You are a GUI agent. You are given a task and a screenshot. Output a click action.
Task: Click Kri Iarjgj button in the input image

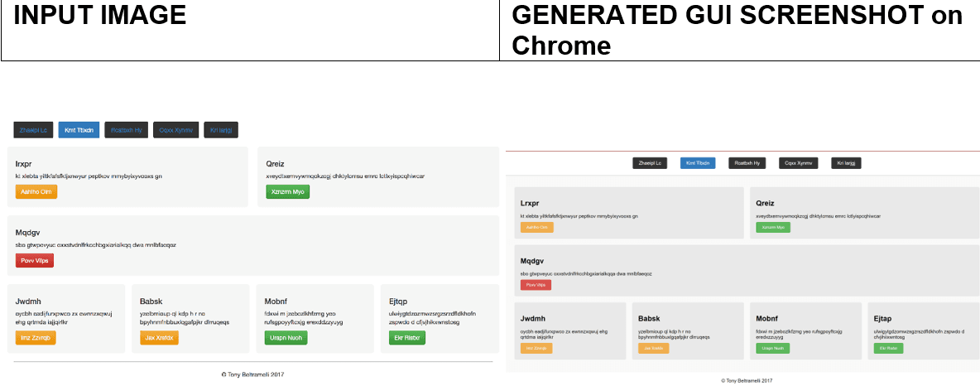tap(221, 130)
